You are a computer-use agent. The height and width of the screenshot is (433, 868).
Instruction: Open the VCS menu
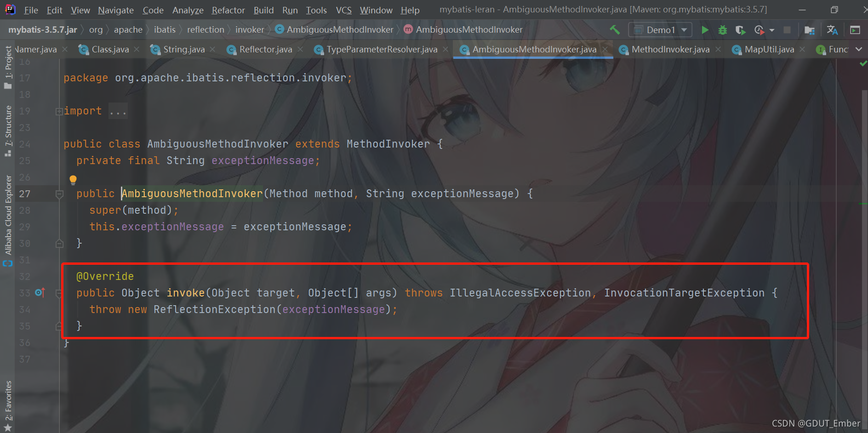(344, 10)
